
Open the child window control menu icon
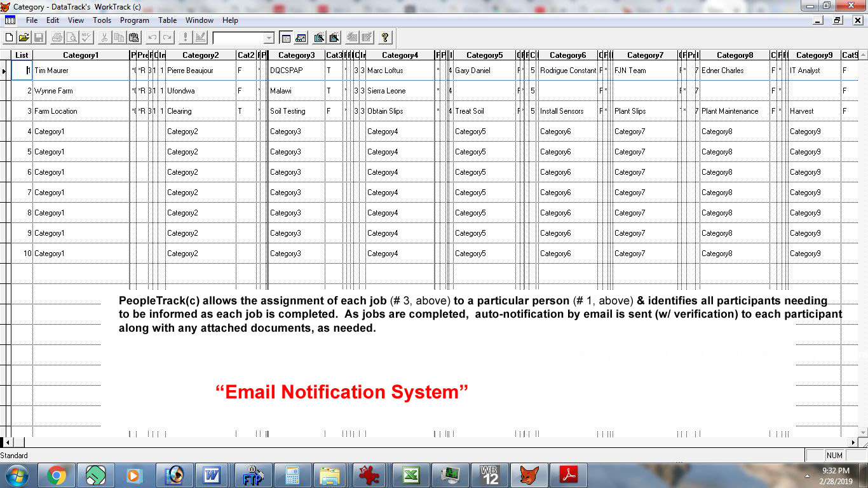[10, 20]
